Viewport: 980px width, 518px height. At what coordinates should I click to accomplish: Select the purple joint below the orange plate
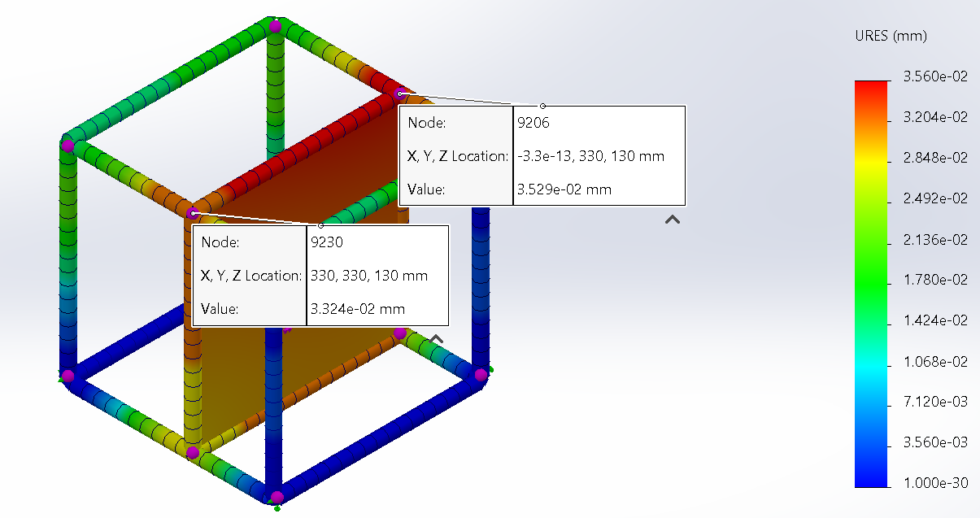click(x=193, y=452)
